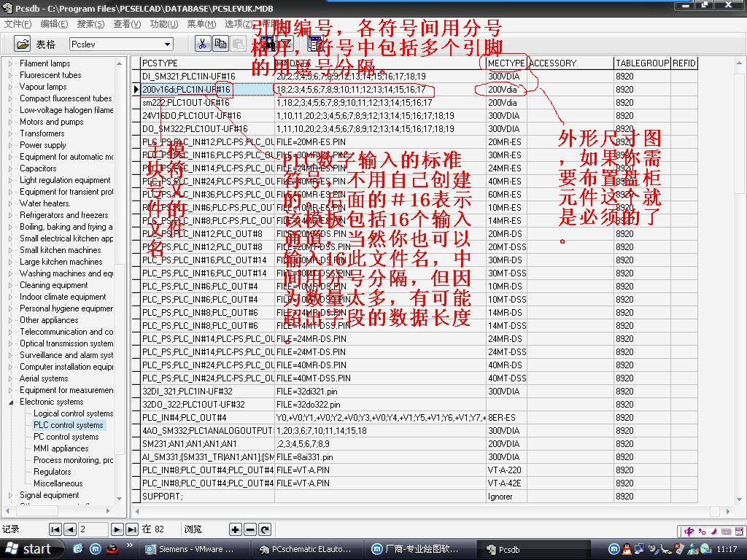
Task: Open the 查看(V) menu
Action: pyautogui.click(x=127, y=24)
